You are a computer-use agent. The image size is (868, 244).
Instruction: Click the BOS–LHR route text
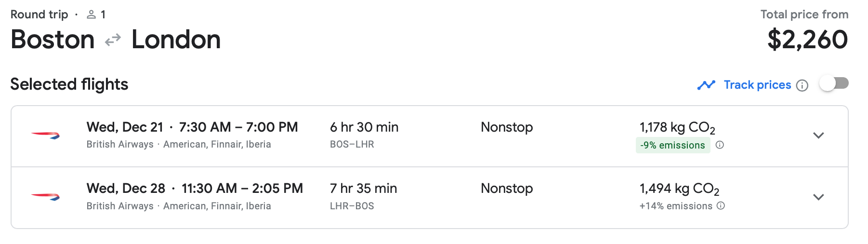pyautogui.click(x=352, y=144)
